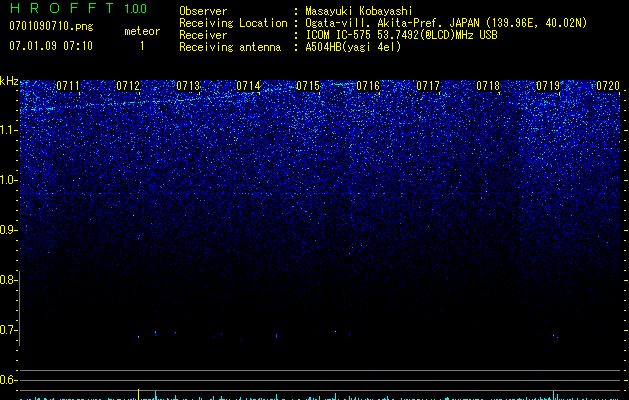
Task: Click the Receiving antenna field label
Action: pos(230,47)
